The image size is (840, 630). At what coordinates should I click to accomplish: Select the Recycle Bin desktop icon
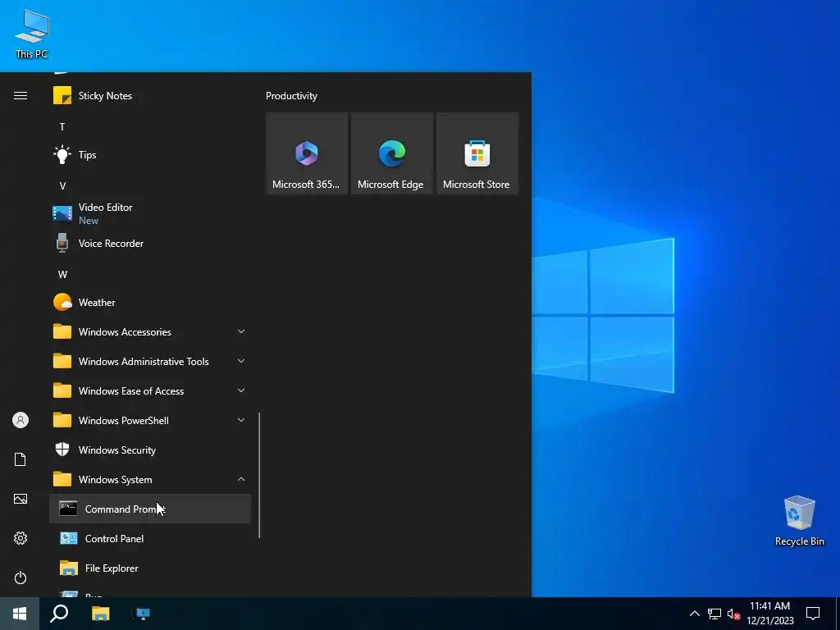point(799,521)
